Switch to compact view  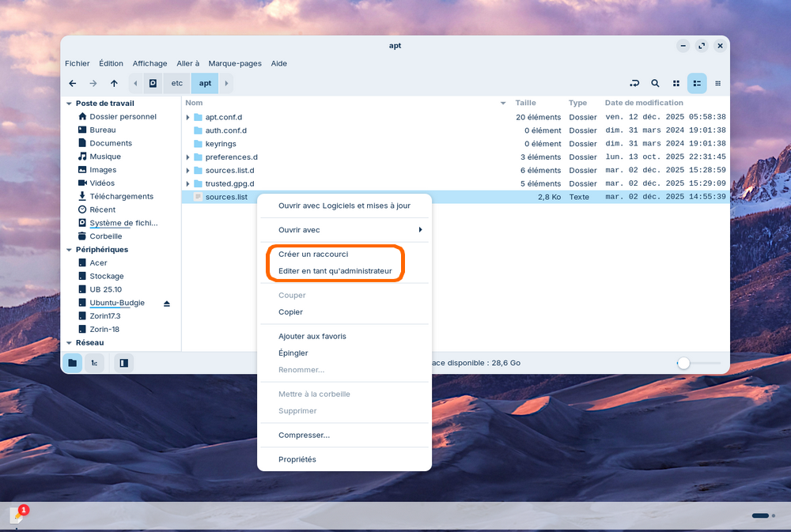[x=717, y=83]
